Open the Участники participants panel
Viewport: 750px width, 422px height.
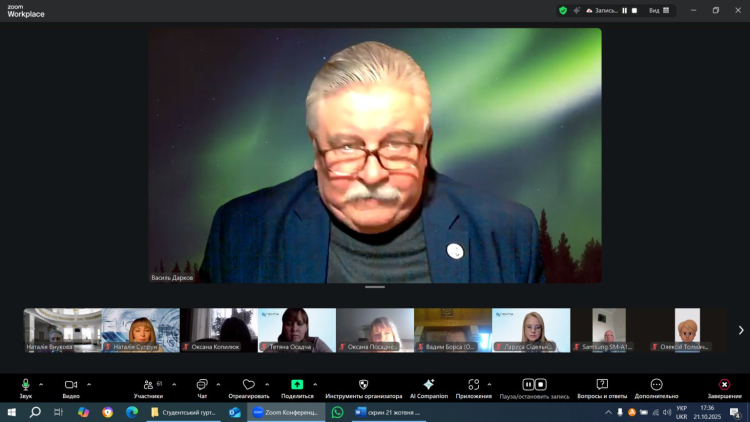point(148,385)
